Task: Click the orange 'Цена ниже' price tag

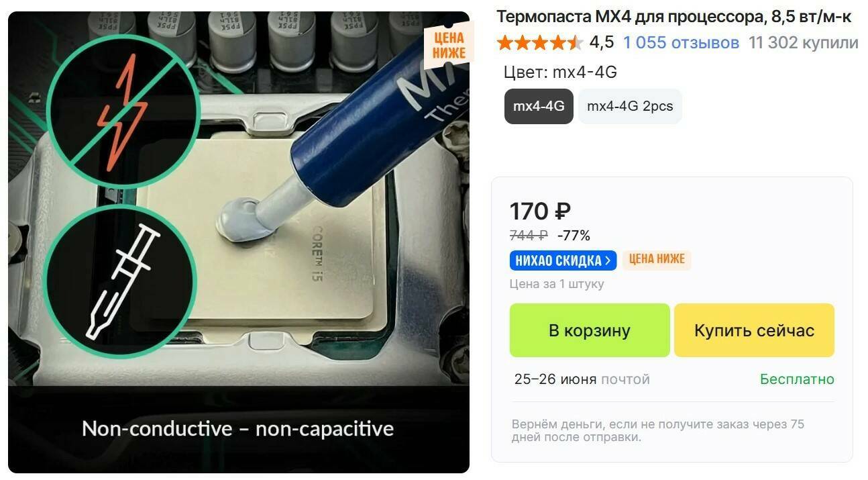Action: [x=657, y=260]
